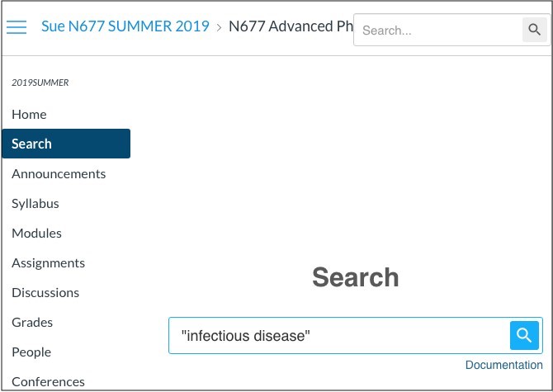Open the hamburger navigation menu

point(17,26)
